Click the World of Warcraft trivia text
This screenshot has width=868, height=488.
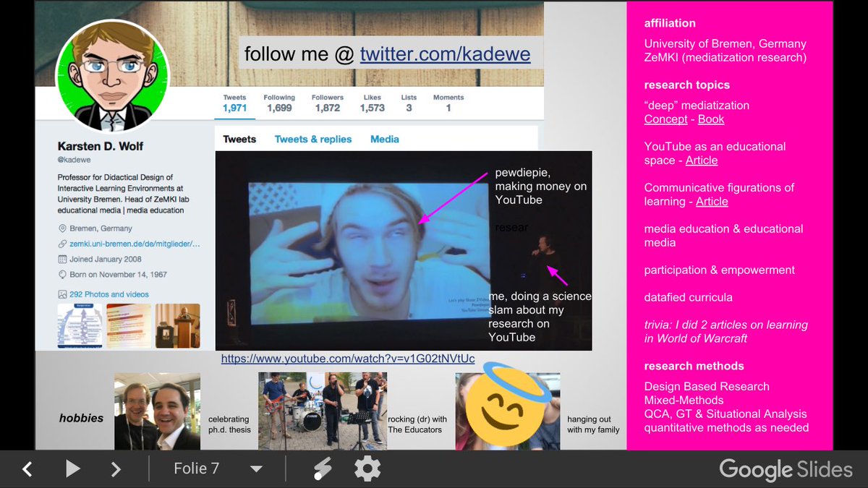coord(726,332)
